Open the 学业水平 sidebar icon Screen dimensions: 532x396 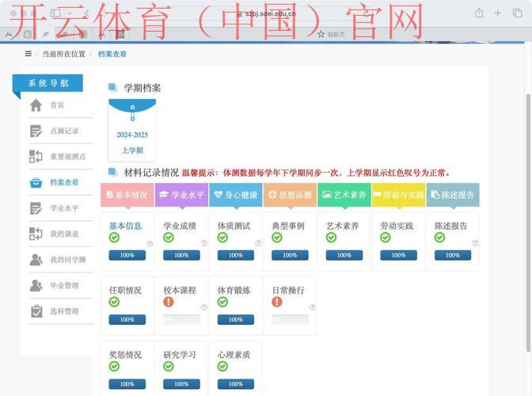[x=36, y=208]
